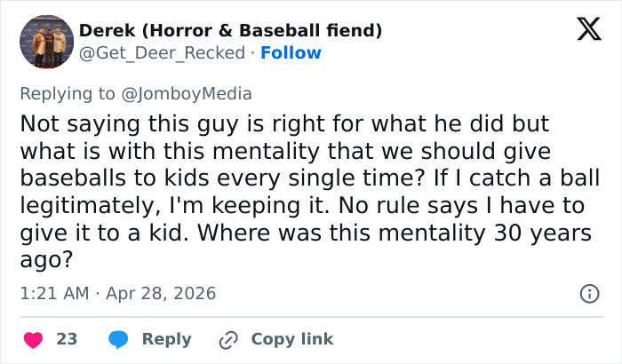The image size is (622, 364).
Task: Click the blue reply speech bubble icon
Action: pos(118,339)
